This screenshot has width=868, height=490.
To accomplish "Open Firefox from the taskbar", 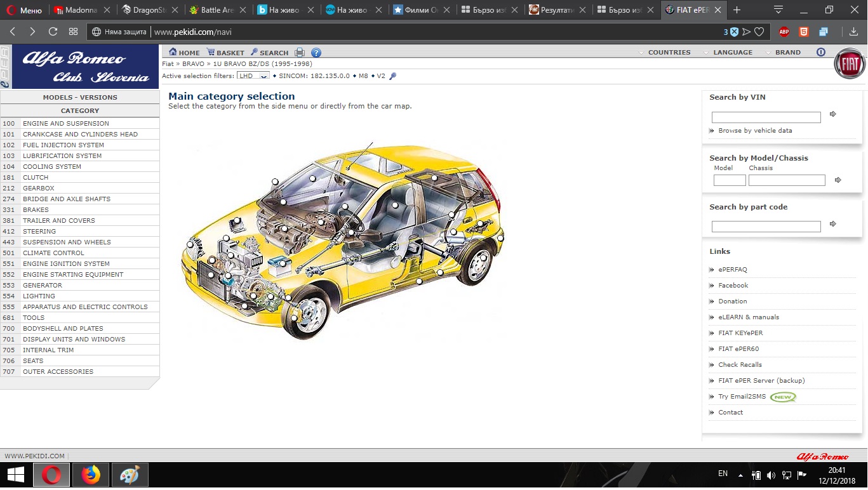I will [x=91, y=475].
